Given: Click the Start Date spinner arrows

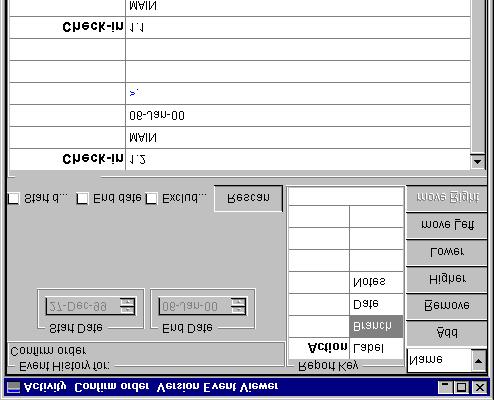Looking at the screenshot, I should click(127, 306).
